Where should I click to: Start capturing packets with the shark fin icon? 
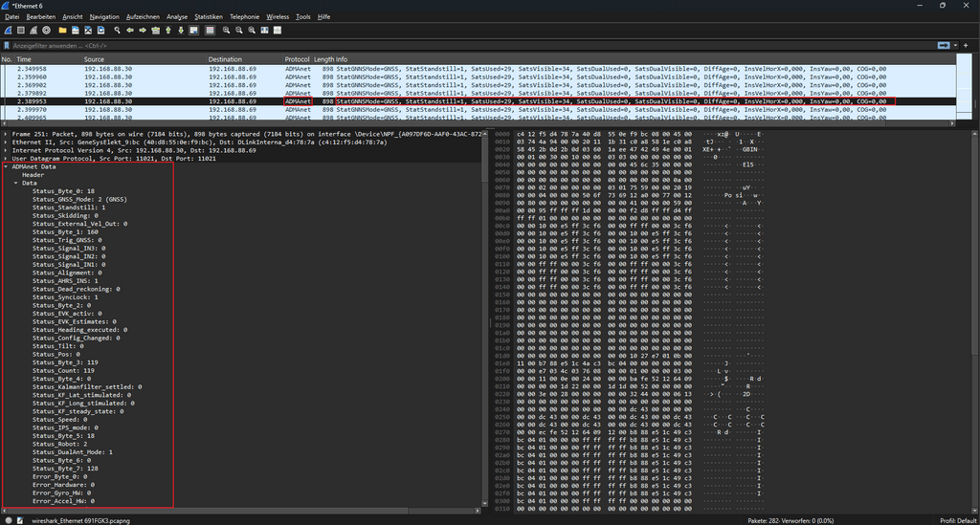pos(7,31)
